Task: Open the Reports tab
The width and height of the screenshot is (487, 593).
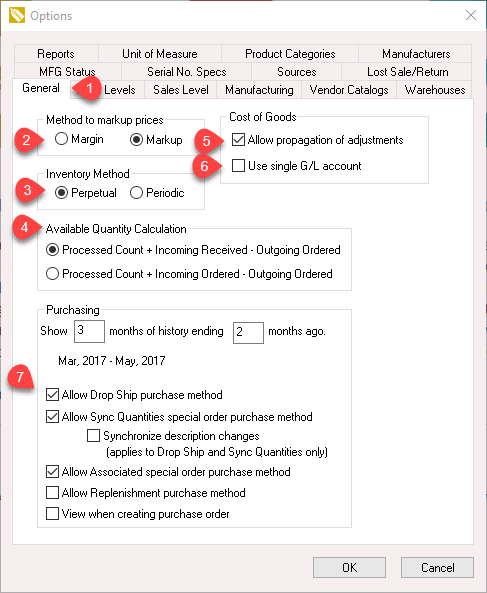Action: (x=56, y=54)
